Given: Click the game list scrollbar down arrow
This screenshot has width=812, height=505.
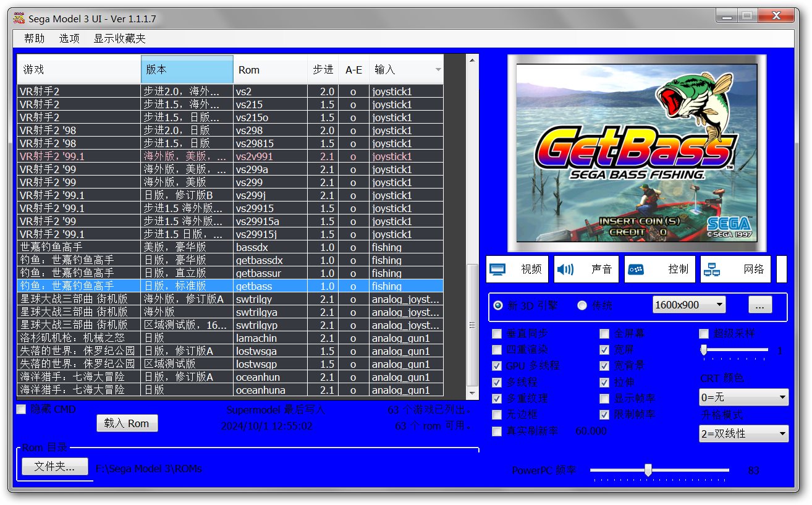Looking at the screenshot, I should 473,393.
